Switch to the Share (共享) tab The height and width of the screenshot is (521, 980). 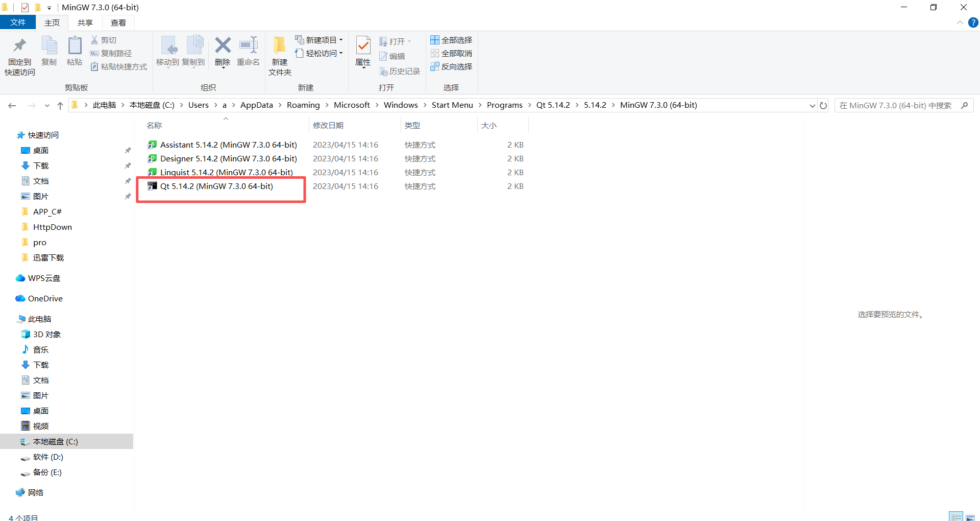click(x=85, y=22)
